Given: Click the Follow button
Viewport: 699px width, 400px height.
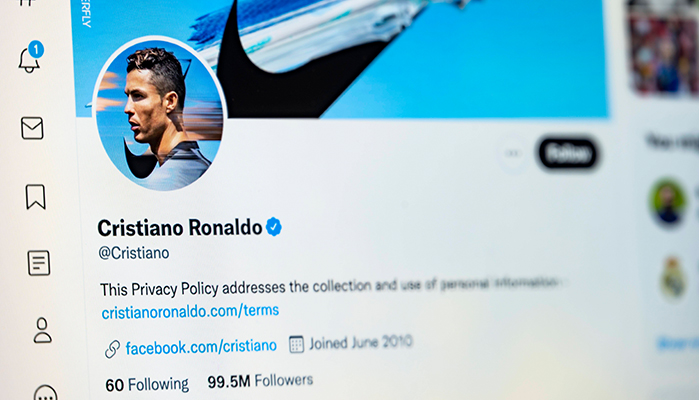Looking at the screenshot, I should (x=567, y=153).
